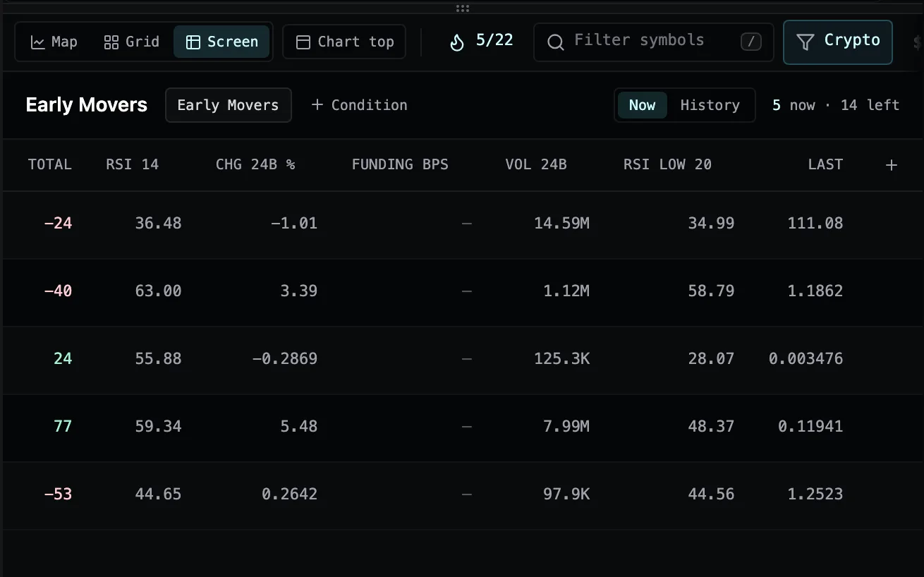Click the RSI low value 58.79
The image size is (924, 577).
[711, 291]
